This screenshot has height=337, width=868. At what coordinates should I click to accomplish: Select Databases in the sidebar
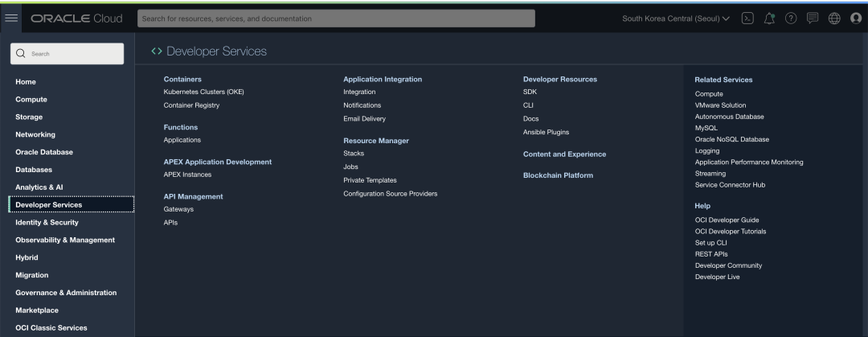tap(34, 170)
